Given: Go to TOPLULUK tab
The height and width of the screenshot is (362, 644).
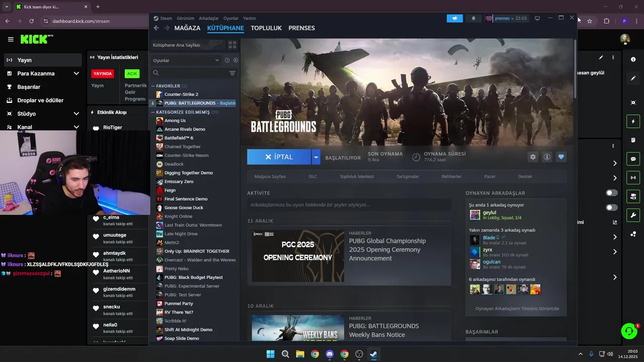Looking at the screenshot, I should click(x=266, y=28).
